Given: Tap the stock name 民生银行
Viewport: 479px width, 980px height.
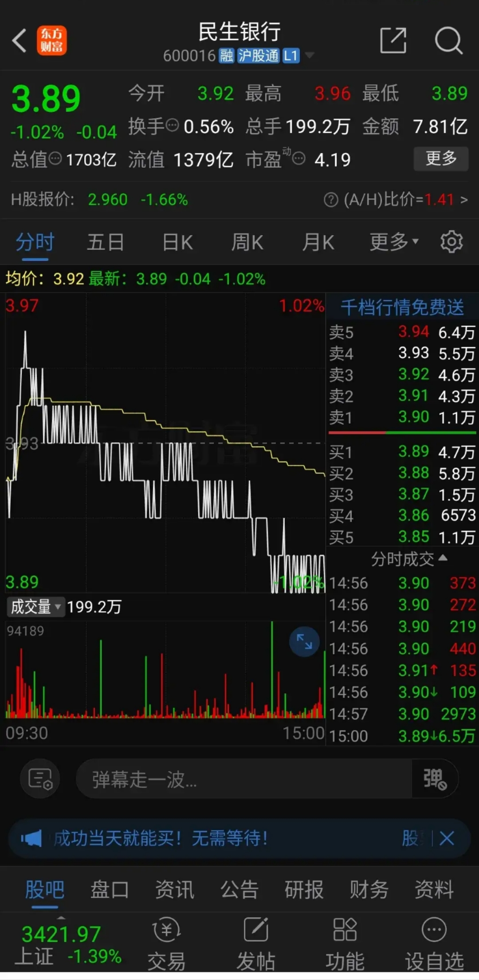Looking at the screenshot, I should tap(239, 32).
